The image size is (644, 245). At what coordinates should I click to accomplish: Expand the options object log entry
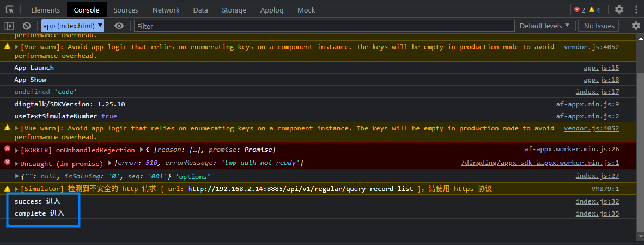point(17,176)
